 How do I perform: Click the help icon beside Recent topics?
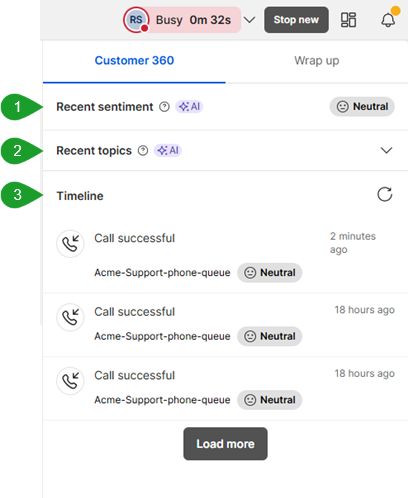point(143,151)
